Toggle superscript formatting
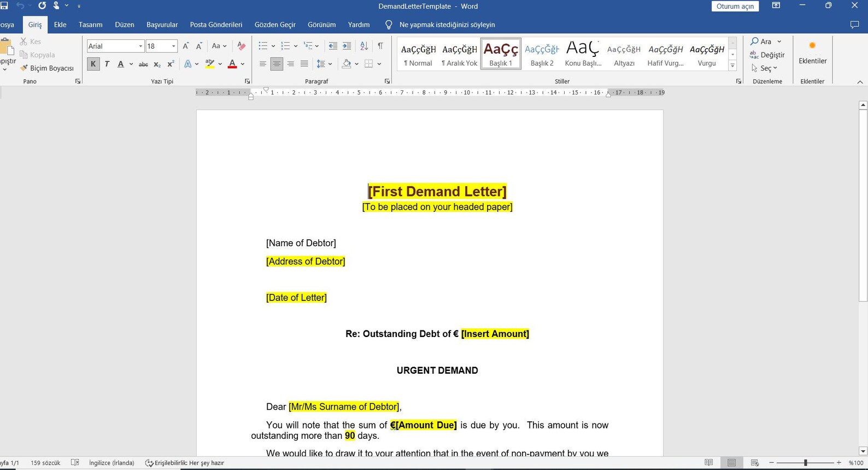 (171, 64)
